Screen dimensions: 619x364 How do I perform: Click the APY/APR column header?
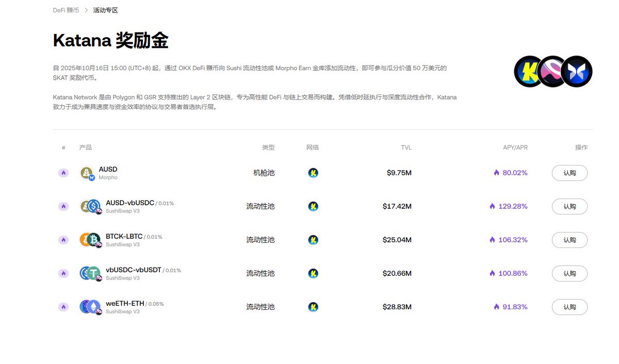[515, 147]
